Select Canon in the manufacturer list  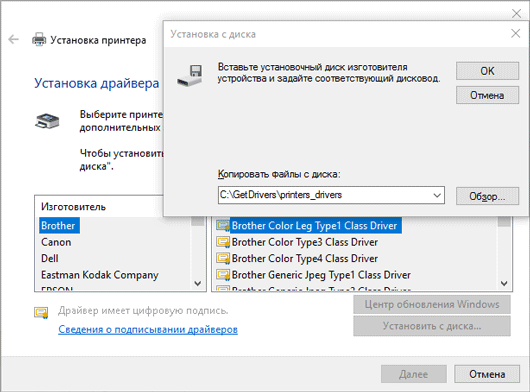(x=56, y=242)
